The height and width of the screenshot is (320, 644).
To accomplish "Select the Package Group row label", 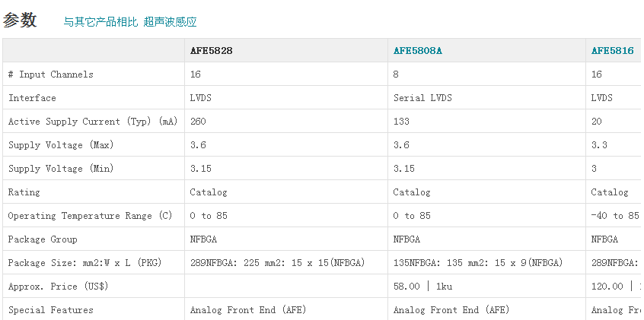I will [x=43, y=239].
